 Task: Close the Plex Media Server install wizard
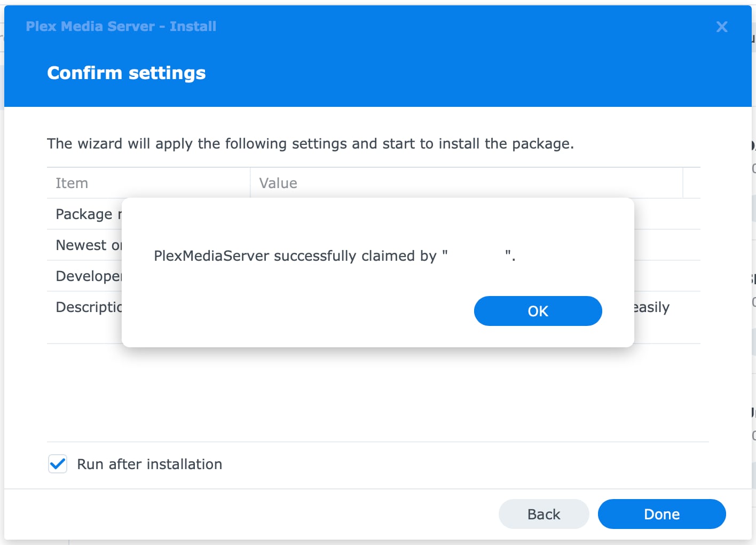tap(722, 27)
